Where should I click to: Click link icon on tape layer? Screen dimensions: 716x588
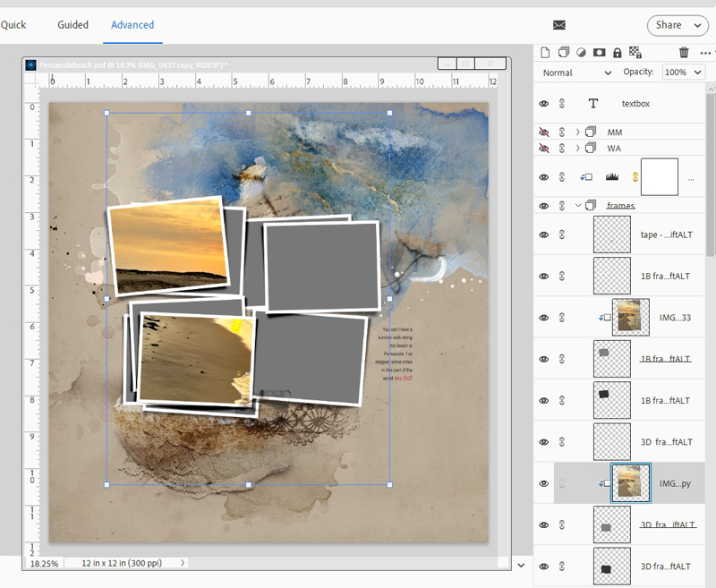(x=562, y=234)
